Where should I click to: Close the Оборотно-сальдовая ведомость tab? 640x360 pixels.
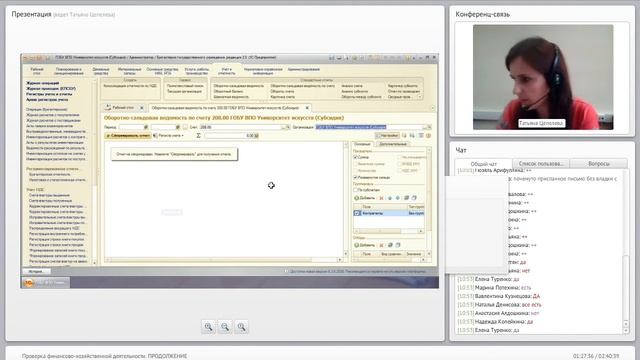click(307, 108)
